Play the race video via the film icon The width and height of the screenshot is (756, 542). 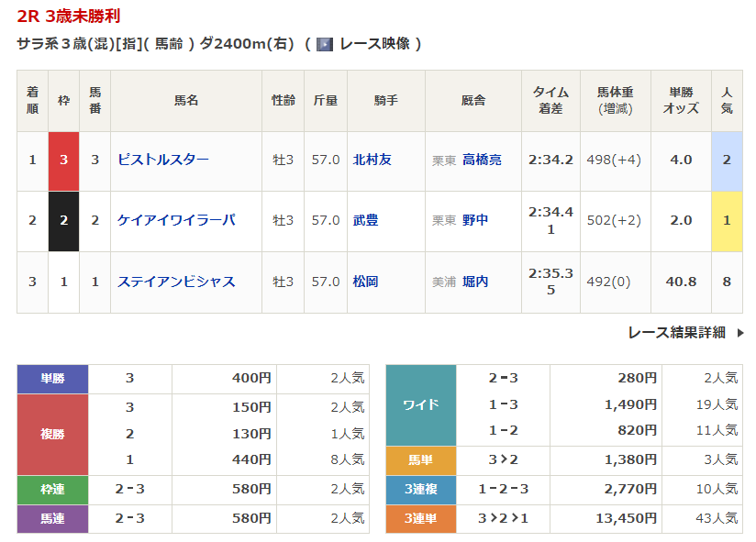pos(325,44)
